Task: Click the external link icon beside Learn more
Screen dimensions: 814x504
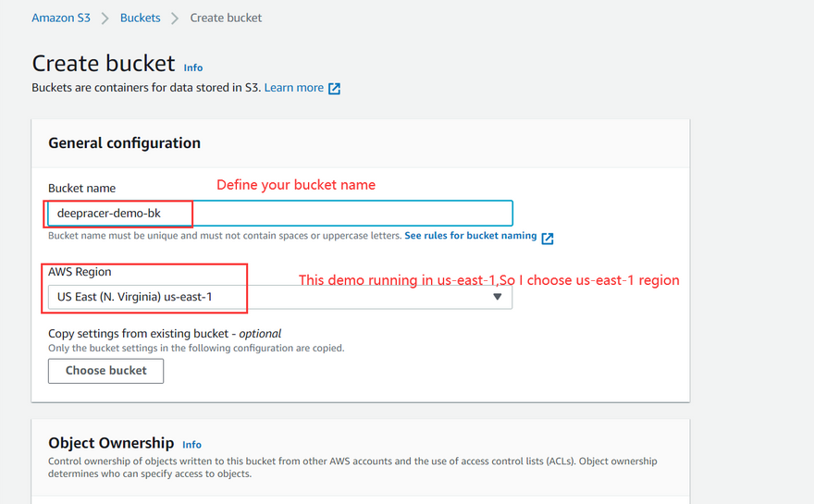Action: pyautogui.click(x=335, y=89)
